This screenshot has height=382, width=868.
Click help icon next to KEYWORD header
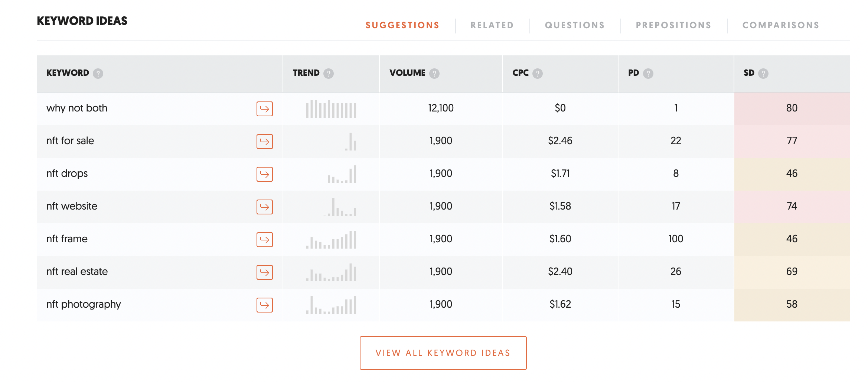pyautogui.click(x=98, y=74)
